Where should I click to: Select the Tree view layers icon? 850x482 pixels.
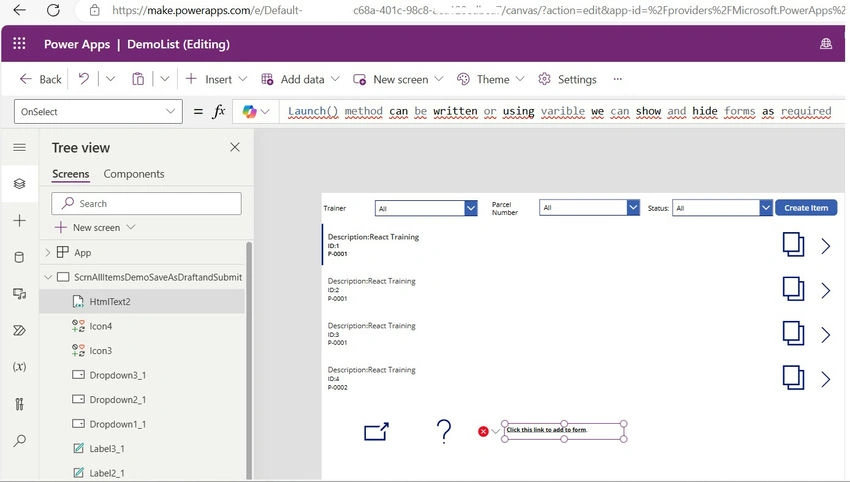[20, 184]
